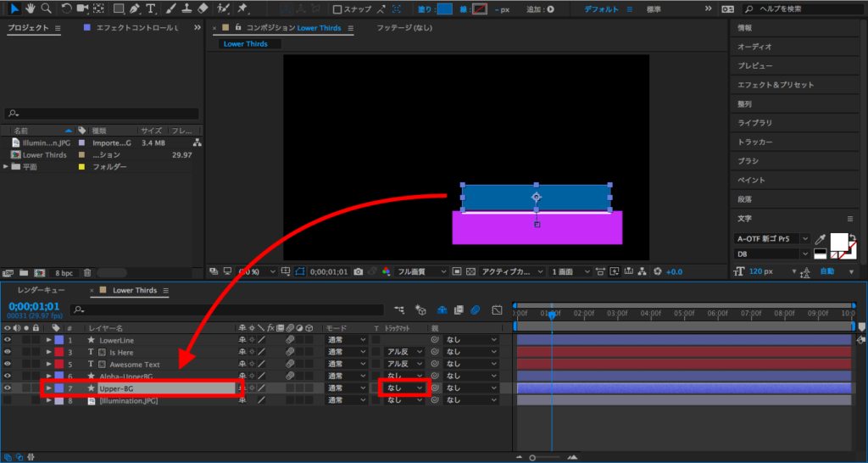Select the Pen tool
This screenshot has height=463, width=868.
[136, 8]
